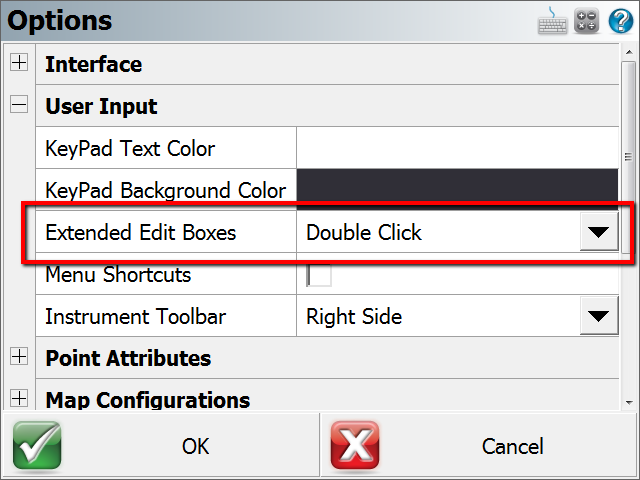Pick the KeyPad Background Color dark swatch
Screen dimensions: 640x480
pos(458,190)
